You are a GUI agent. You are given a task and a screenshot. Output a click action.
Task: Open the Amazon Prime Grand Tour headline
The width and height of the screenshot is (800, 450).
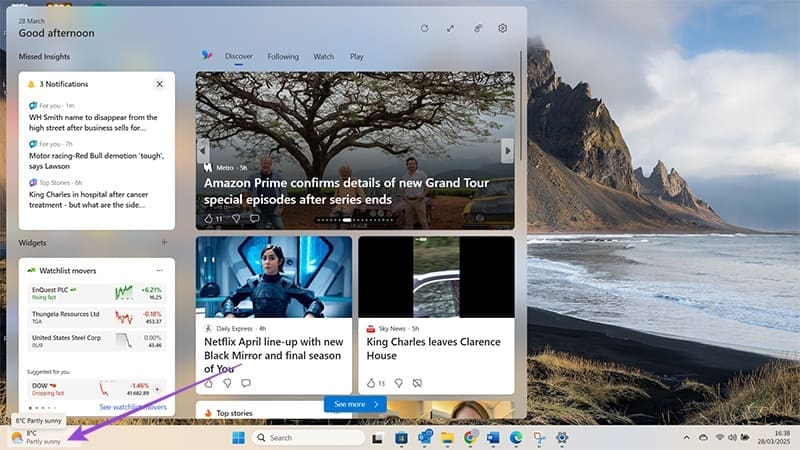pyautogui.click(x=346, y=191)
